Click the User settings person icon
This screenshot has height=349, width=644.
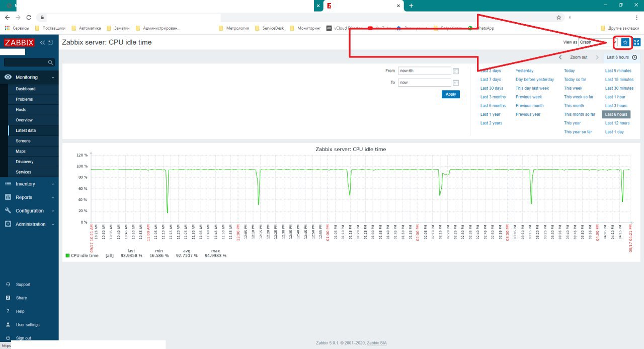point(8,325)
